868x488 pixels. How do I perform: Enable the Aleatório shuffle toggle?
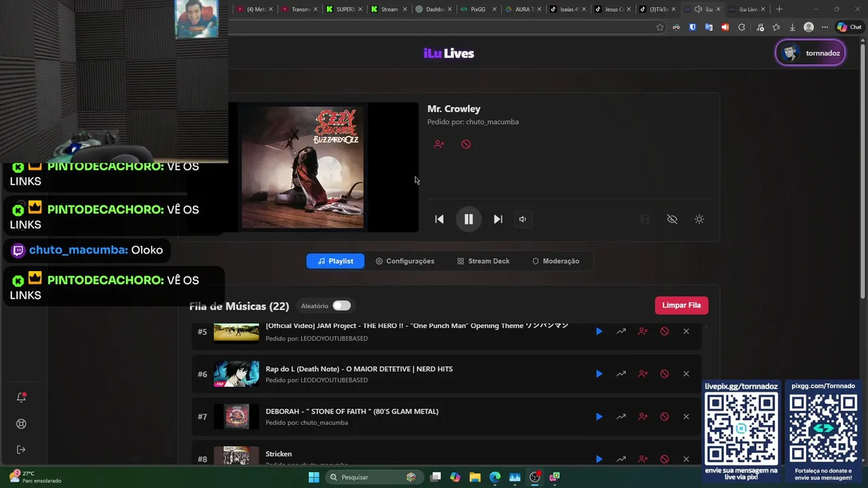341,306
